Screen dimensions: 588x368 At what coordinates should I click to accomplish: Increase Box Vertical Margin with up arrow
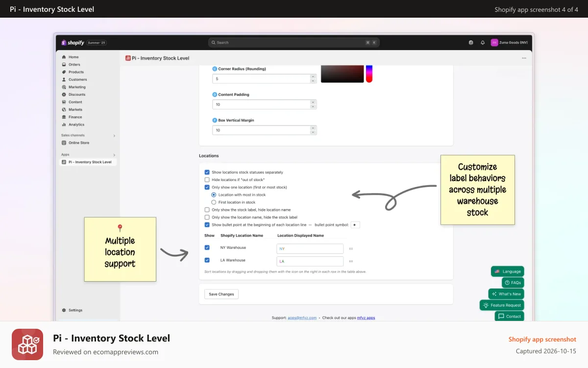pyautogui.click(x=313, y=128)
